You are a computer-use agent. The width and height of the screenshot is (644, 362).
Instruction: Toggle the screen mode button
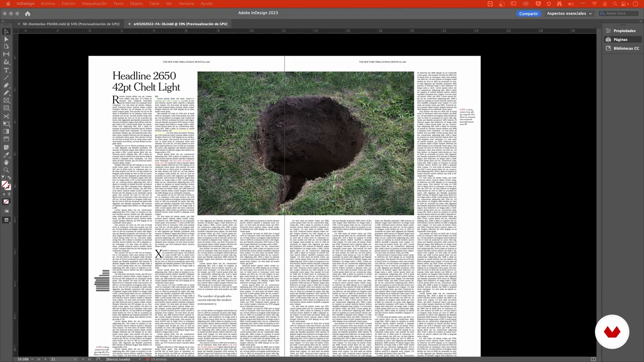pyautogui.click(x=7, y=220)
